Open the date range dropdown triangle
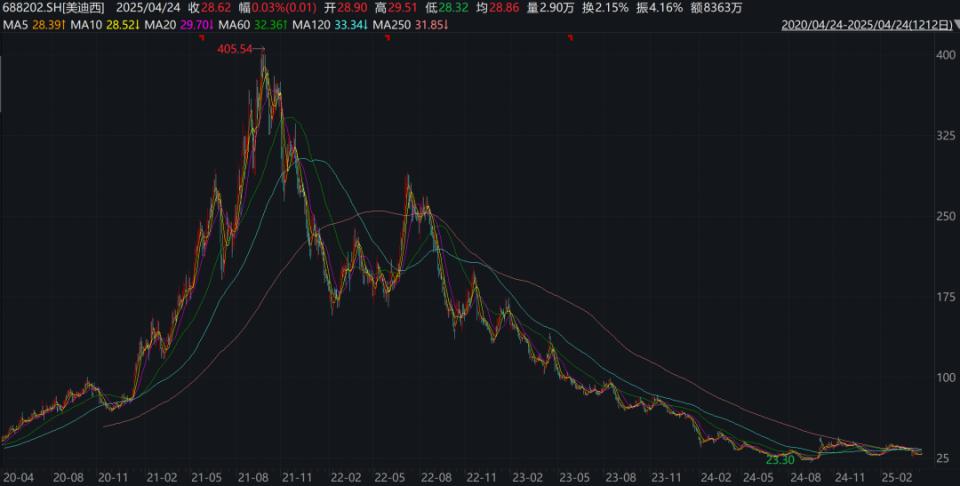 click(x=956, y=24)
